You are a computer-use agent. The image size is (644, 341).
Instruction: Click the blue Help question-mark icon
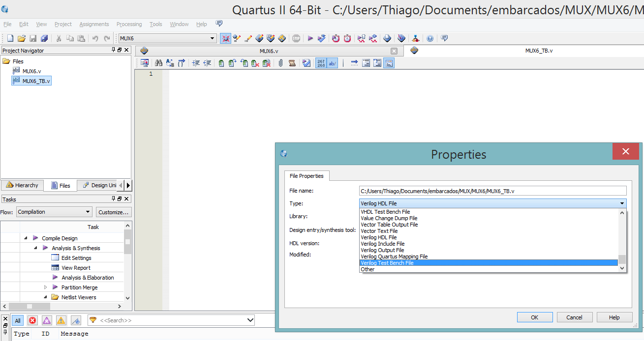[430, 38]
